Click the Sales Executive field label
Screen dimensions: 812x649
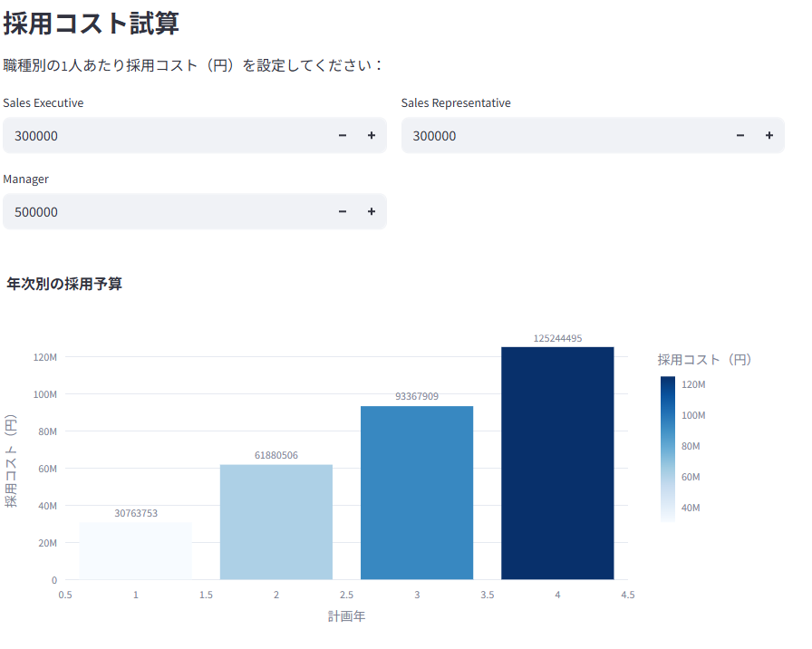(x=43, y=103)
